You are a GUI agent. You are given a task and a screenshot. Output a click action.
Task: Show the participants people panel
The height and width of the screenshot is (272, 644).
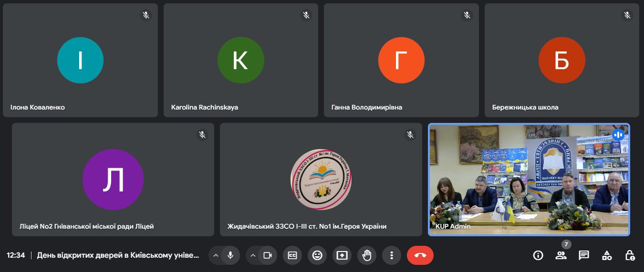[561, 255]
